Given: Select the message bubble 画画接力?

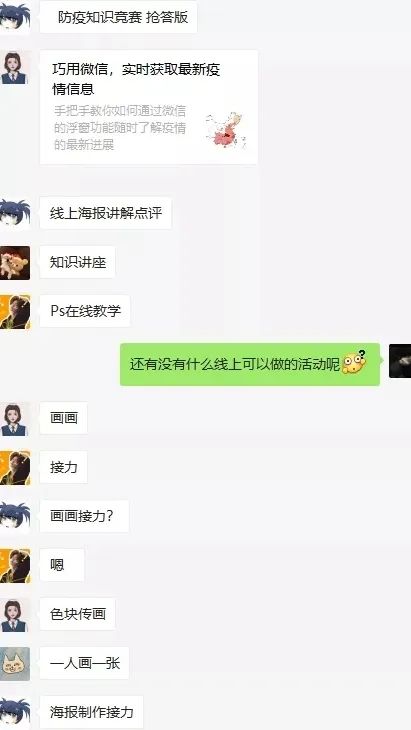Looking at the screenshot, I should pyautogui.click(x=84, y=516).
